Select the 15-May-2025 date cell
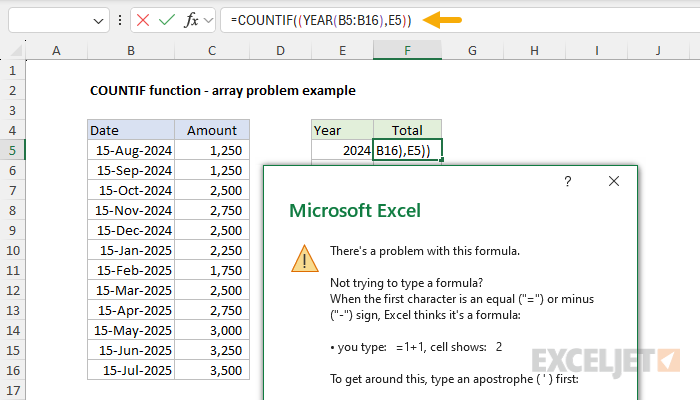700x400 pixels. pyautogui.click(x=131, y=330)
